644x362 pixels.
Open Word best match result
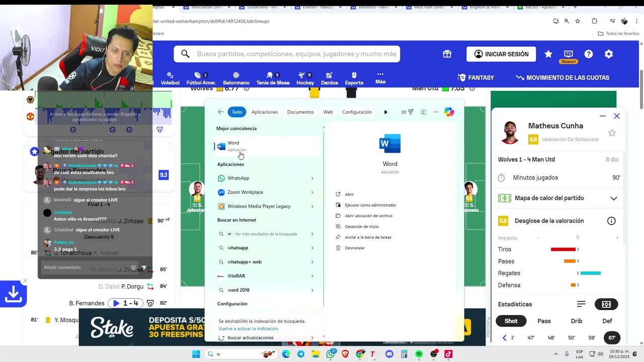[x=267, y=146]
